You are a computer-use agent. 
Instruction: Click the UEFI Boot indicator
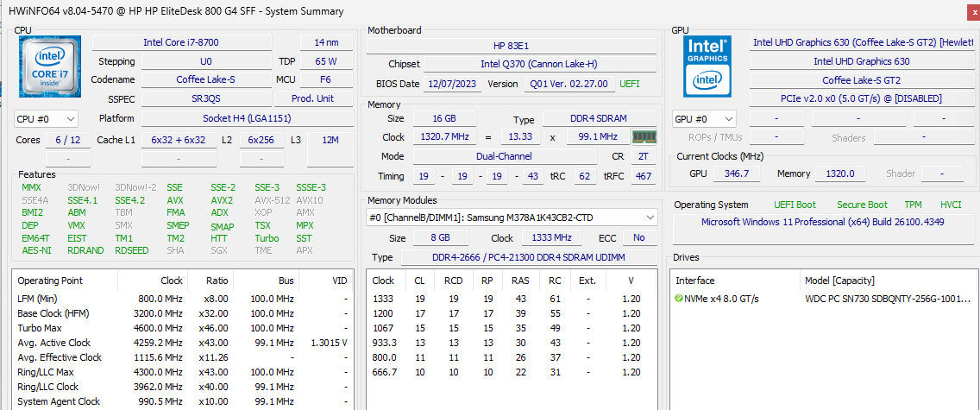795,205
